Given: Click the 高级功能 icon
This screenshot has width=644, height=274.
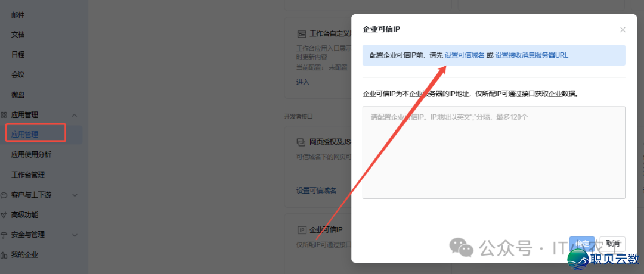Looking at the screenshot, I should pyautogui.click(x=4, y=215).
